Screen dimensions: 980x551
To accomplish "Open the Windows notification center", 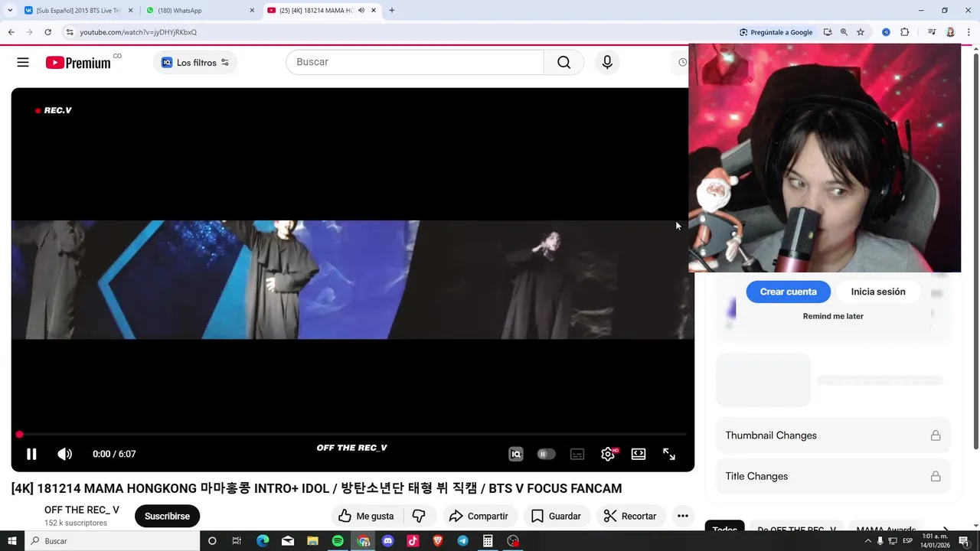I will tap(963, 541).
